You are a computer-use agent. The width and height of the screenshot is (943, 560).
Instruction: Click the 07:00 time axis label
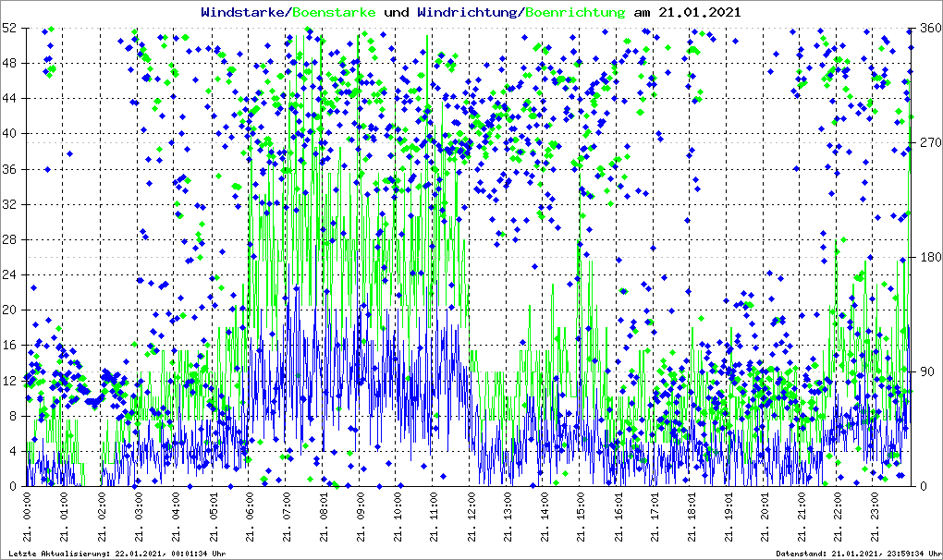[x=286, y=517]
